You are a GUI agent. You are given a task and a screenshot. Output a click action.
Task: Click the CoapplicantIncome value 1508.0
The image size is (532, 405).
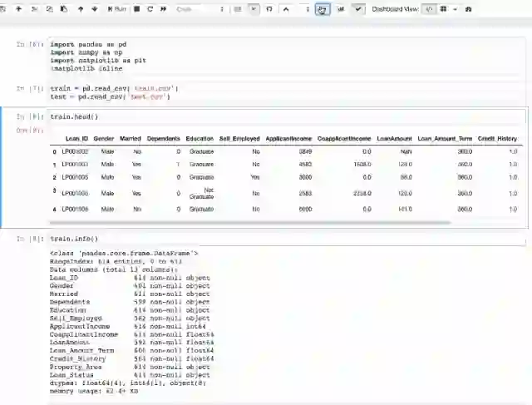point(362,165)
